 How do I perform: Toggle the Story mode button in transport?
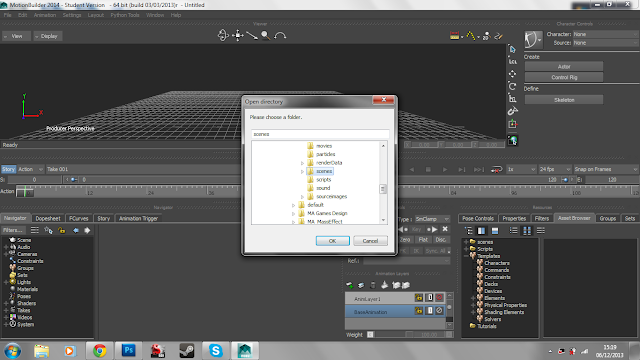[x=8, y=169]
